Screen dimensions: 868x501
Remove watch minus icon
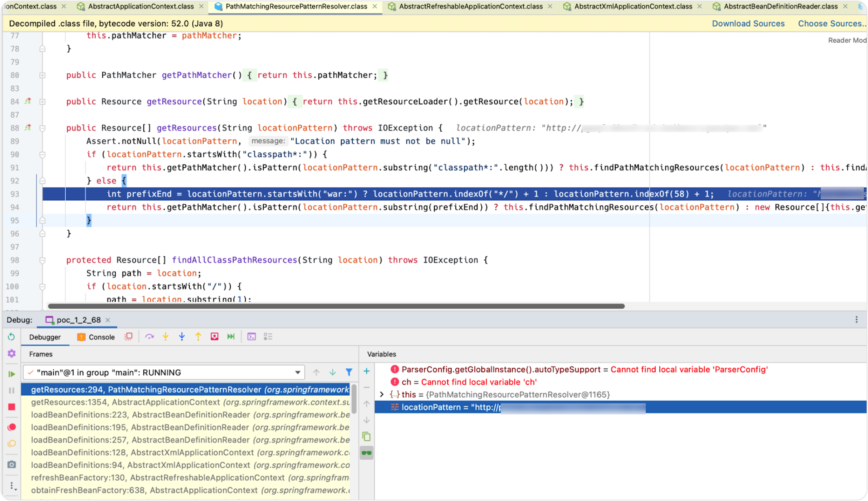coord(366,387)
